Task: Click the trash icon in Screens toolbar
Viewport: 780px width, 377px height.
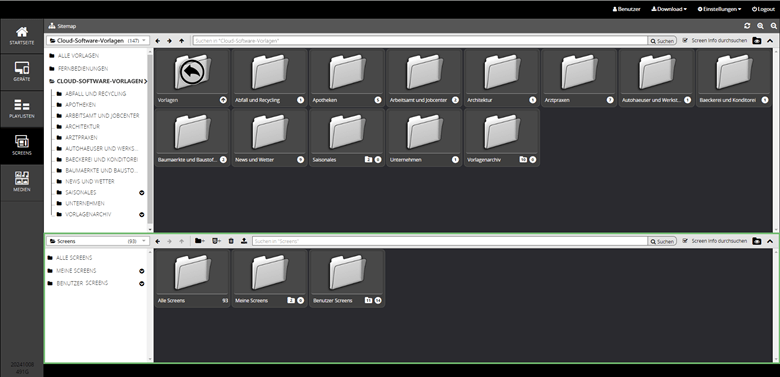Action: (231, 241)
